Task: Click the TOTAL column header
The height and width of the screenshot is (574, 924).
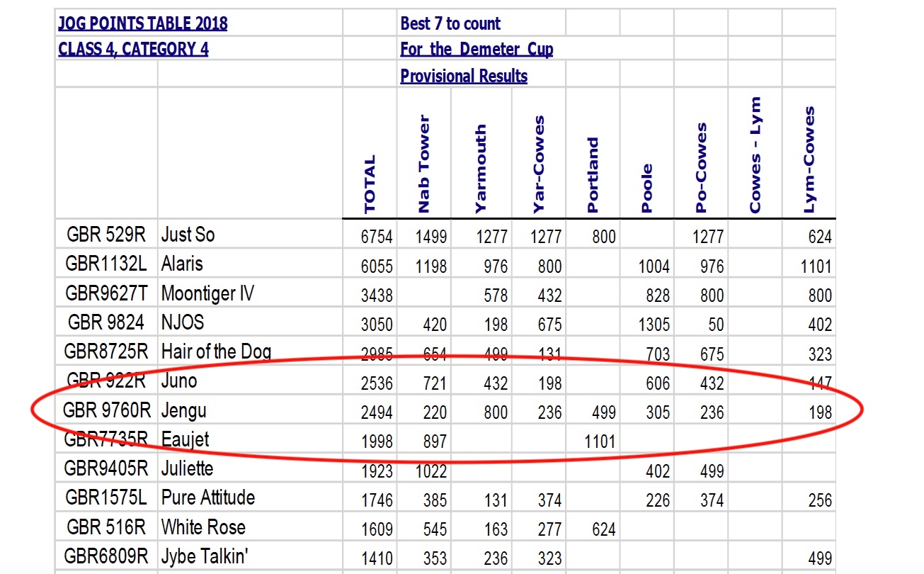Action: coord(370,184)
